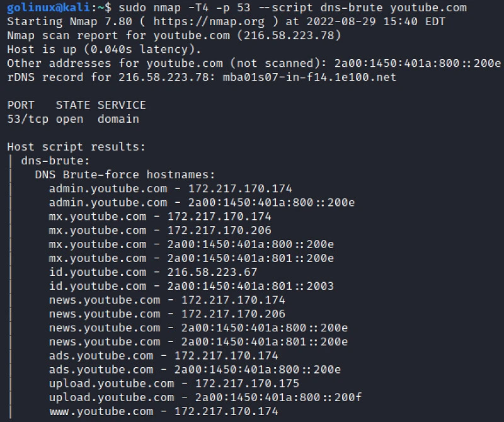Viewport: 504px width, 422px height.
Task: Click the upload.youtube.com address 172.217.170.175
Action: 247,383
